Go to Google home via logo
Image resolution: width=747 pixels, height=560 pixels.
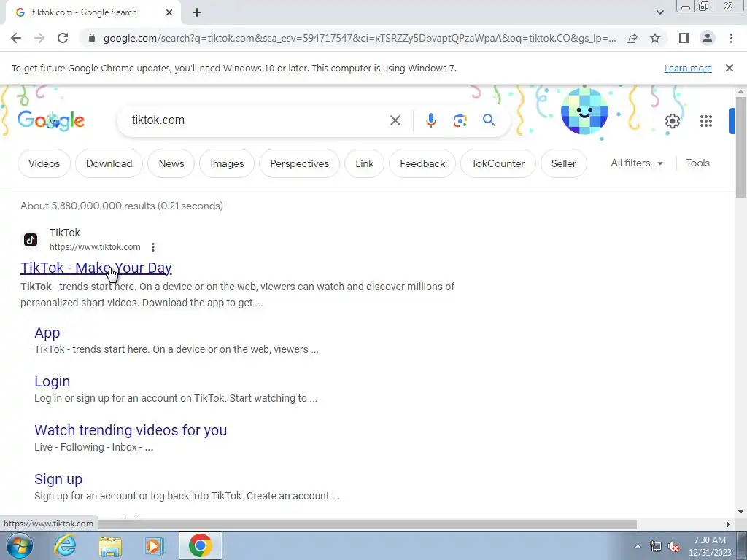tap(51, 120)
